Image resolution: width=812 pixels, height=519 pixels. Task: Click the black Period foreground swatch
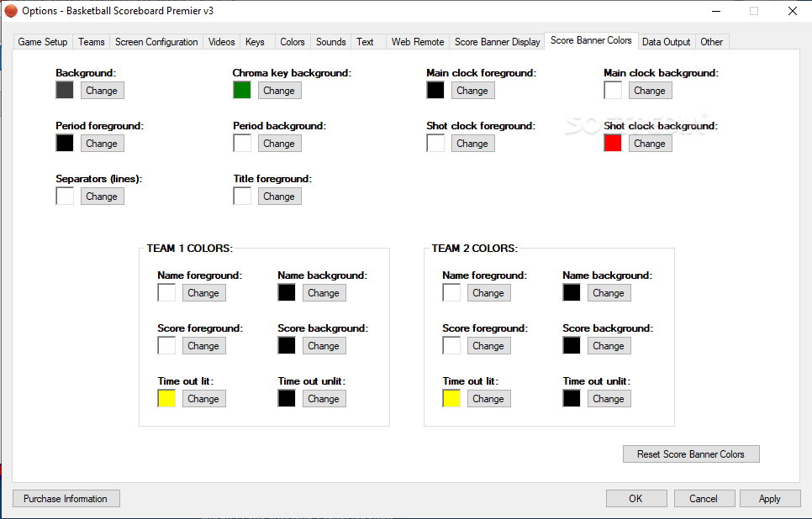coord(65,144)
